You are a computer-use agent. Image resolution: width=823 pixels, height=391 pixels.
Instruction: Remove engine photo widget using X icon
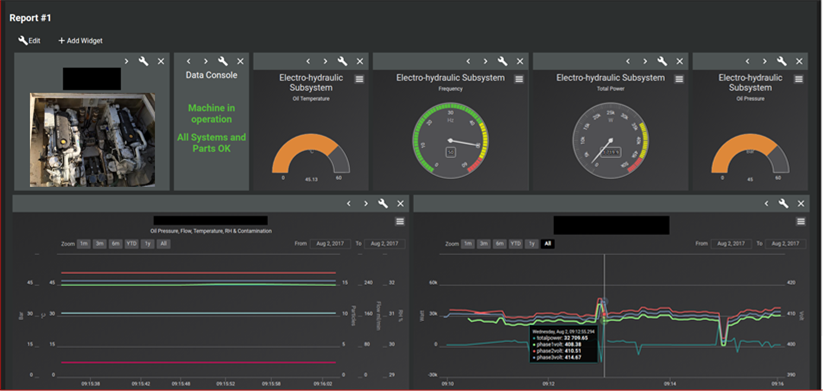161,61
